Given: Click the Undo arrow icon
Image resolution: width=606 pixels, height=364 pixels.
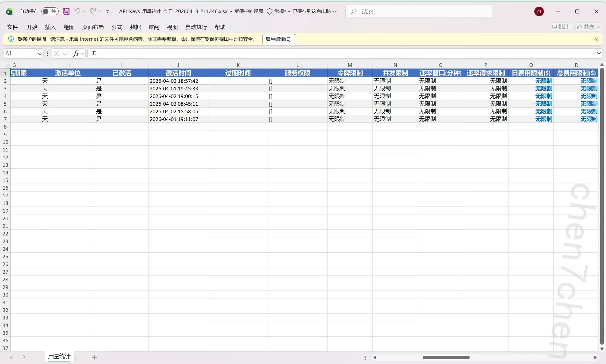Looking at the screenshot, I should [x=77, y=11].
